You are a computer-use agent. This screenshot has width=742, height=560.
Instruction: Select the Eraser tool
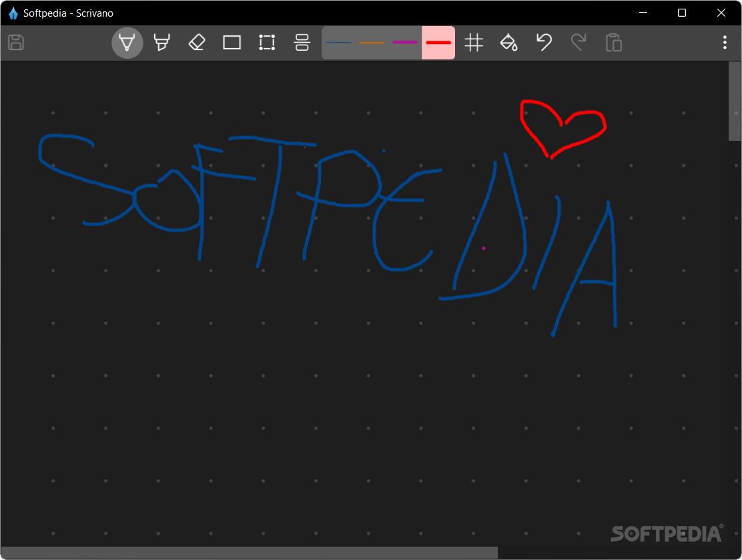pos(197,43)
